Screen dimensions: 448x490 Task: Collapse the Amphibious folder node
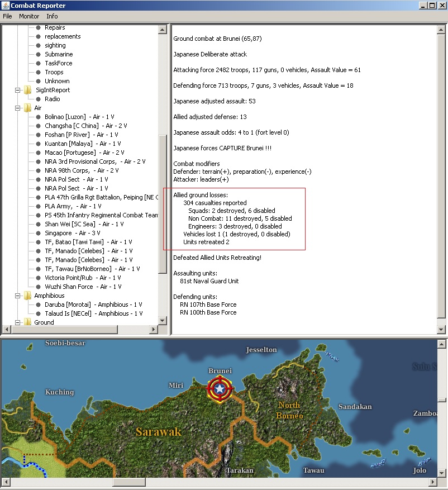(18, 296)
